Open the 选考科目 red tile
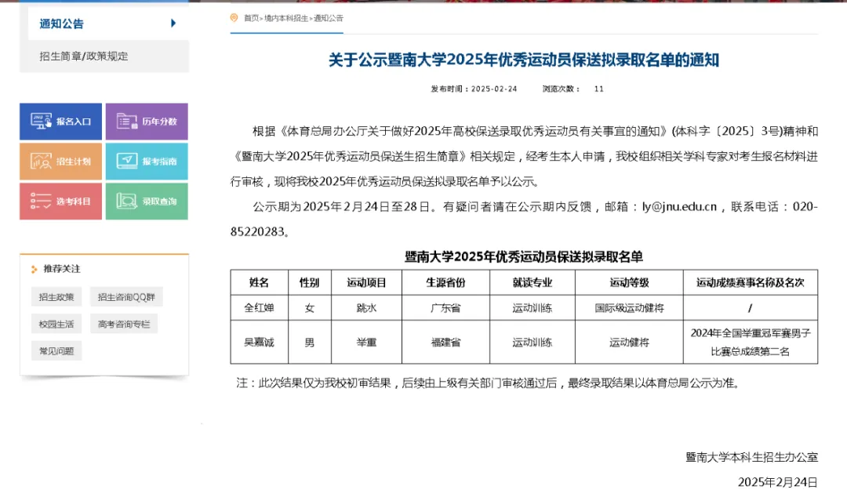This screenshot has width=847, height=504. tap(60, 201)
